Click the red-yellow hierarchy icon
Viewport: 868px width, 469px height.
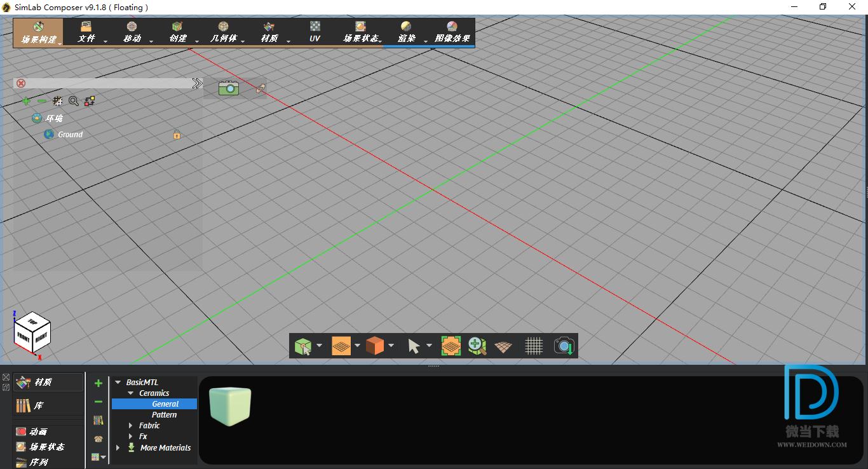90,101
